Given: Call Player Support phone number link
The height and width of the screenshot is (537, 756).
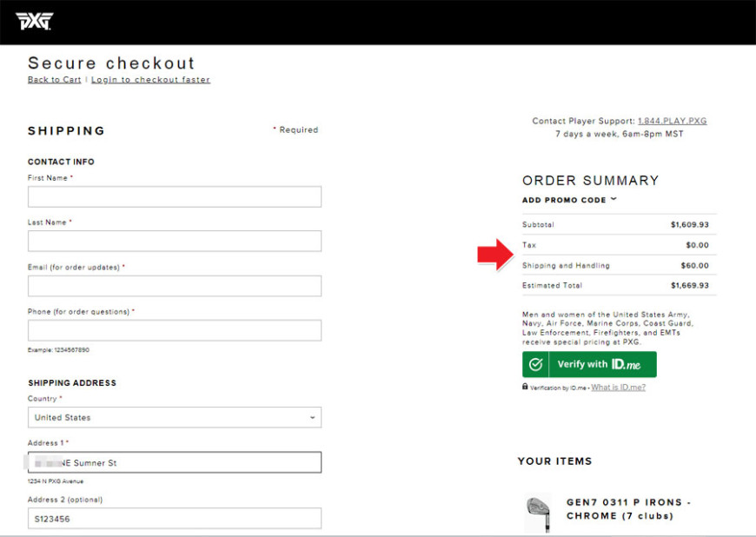Looking at the screenshot, I should tap(672, 121).
